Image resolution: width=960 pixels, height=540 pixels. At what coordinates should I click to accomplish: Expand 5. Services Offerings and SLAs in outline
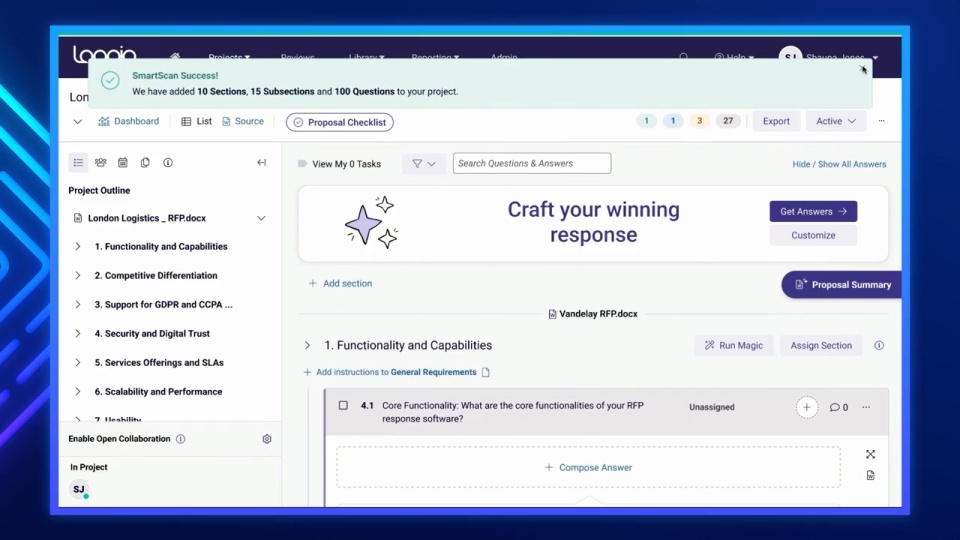tap(78, 362)
